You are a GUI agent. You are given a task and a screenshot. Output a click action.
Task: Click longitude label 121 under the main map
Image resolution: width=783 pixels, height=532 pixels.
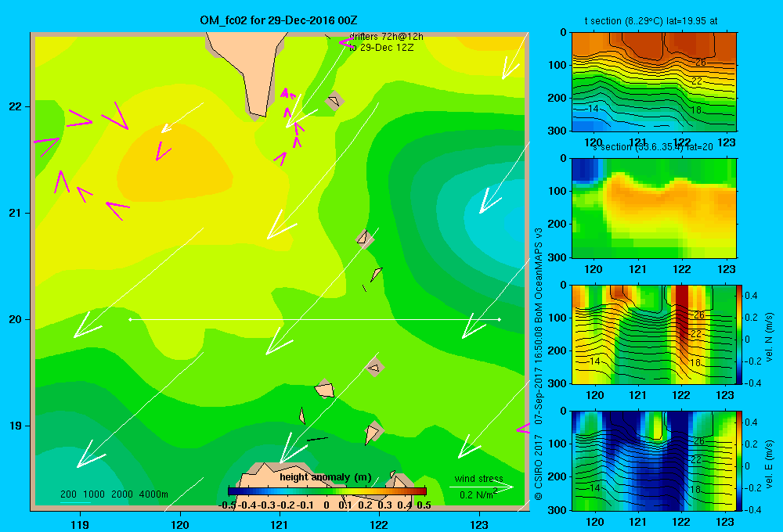(280, 524)
